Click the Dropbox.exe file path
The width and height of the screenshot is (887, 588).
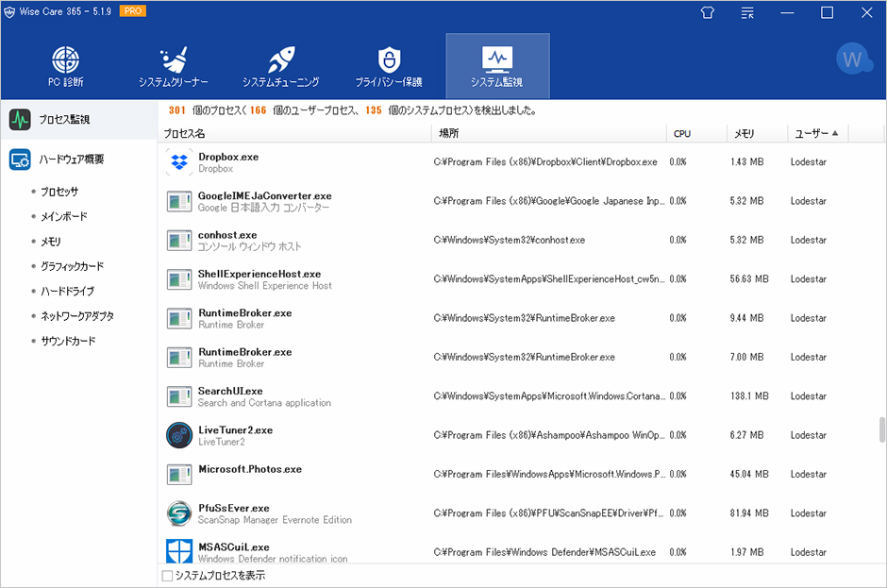click(545, 162)
